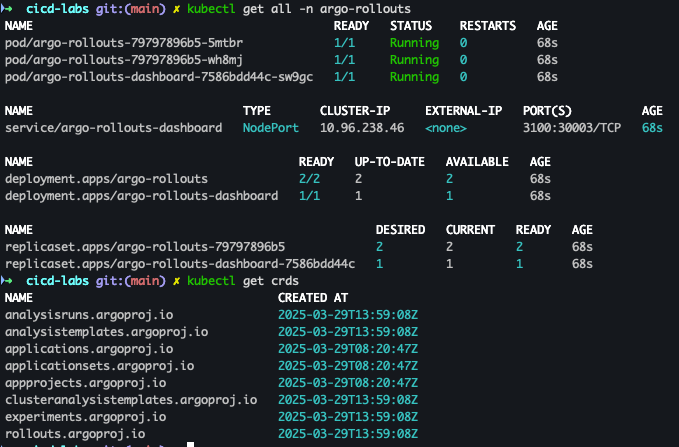Click git:(main) branch in the second prompt
The height and width of the screenshot is (447, 679).
click(x=131, y=281)
